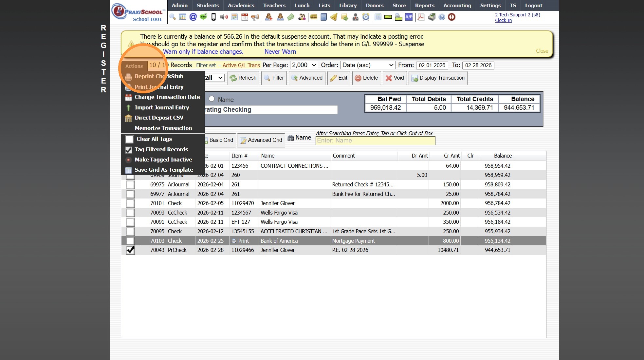This screenshot has width=644, height=360.
Task: Open the Per Page 2,000 dropdown
Action: coord(304,65)
